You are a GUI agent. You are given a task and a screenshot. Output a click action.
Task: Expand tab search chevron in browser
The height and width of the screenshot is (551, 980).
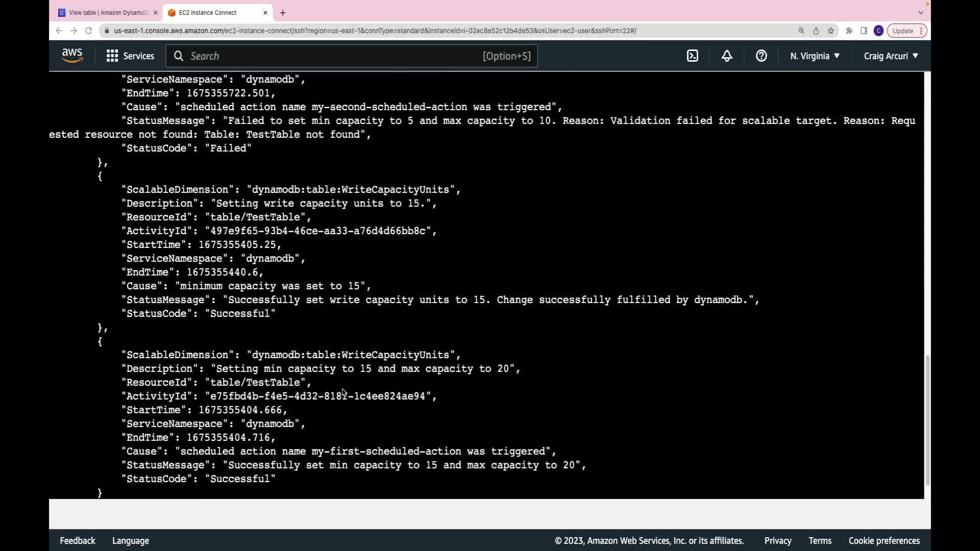point(921,13)
